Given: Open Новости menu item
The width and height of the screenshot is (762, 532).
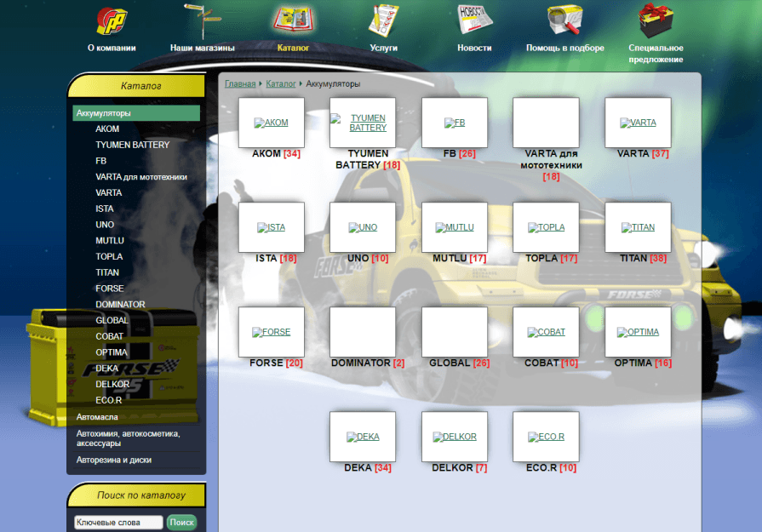Looking at the screenshot, I should (x=474, y=48).
